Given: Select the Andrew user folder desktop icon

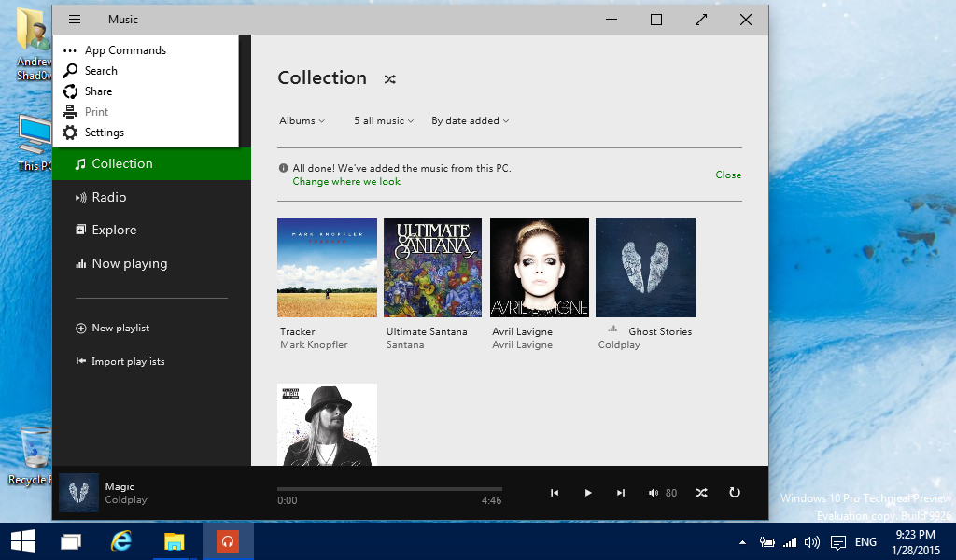Looking at the screenshot, I should pyautogui.click(x=34, y=45).
